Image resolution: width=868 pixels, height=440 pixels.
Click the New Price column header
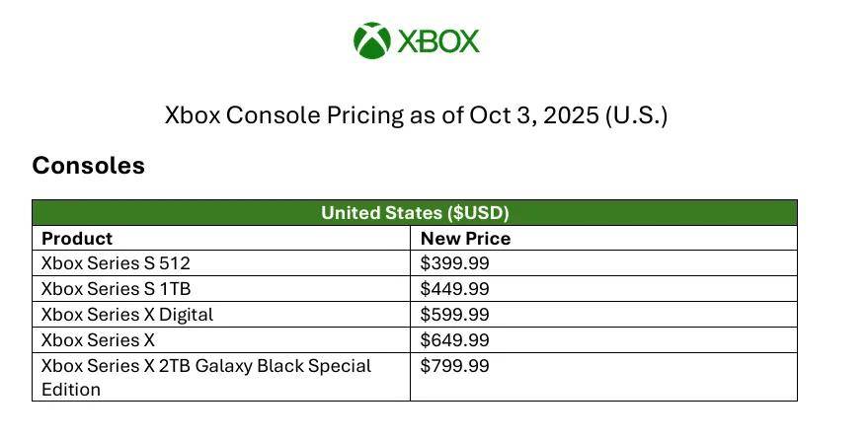[465, 238]
